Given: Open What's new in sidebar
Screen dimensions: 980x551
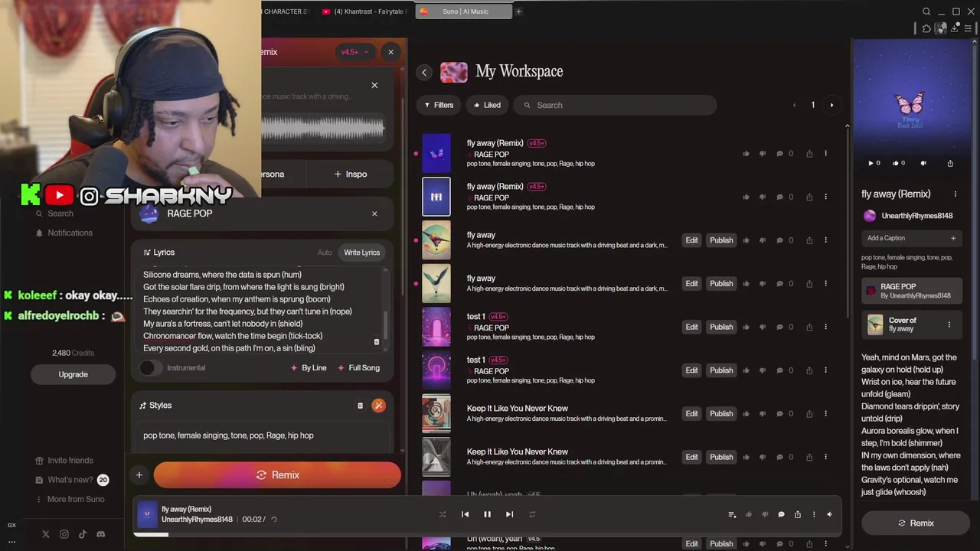Looking at the screenshot, I should (71, 480).
